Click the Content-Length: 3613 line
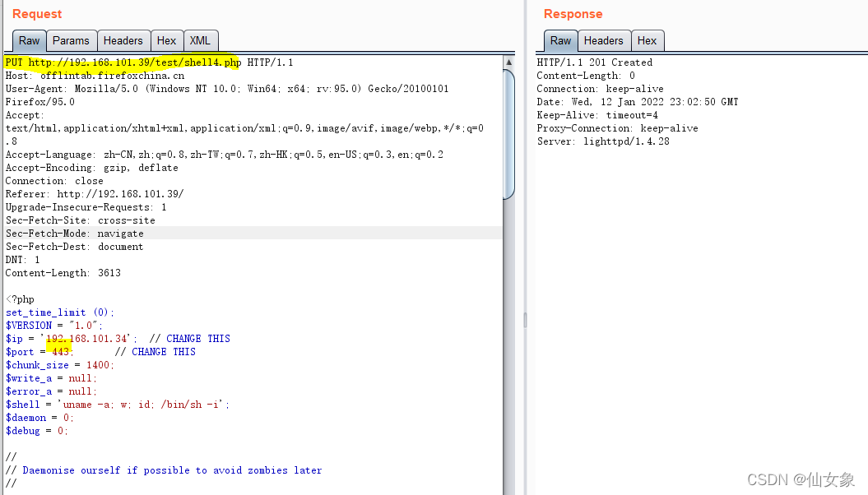 click(x=63, y=273)
